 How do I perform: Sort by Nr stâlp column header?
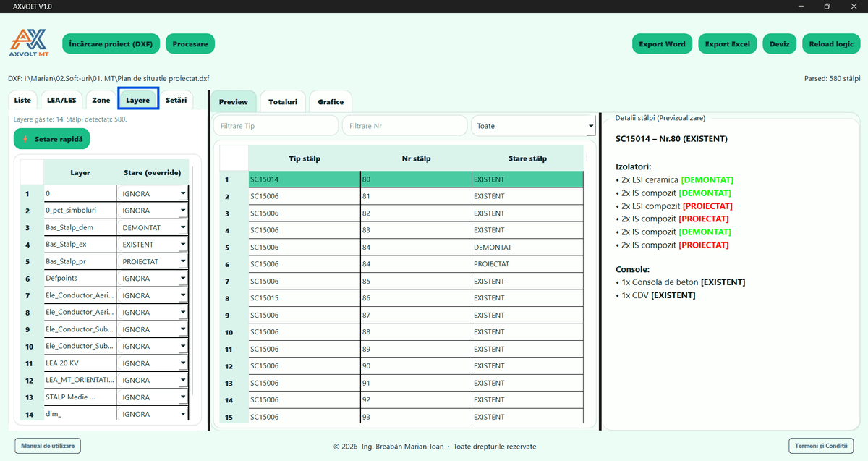(x=416, y=158)
